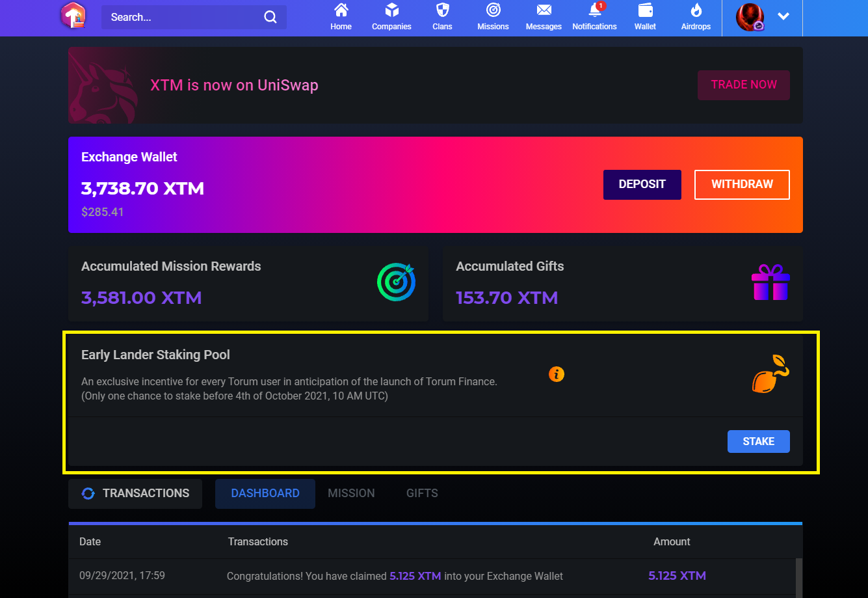Click the Transactions column header
The image size is (868, 598).
click(258, 542)
